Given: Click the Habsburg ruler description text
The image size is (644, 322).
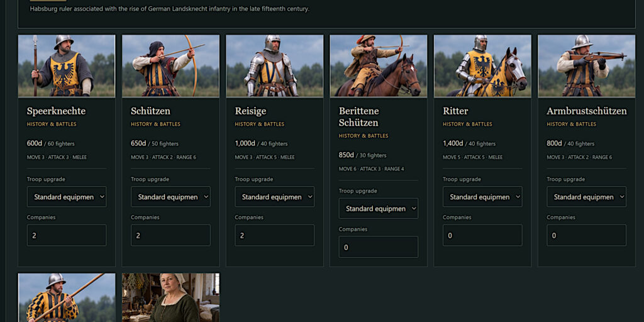Looking at the screenshot, I should [170, 9].
